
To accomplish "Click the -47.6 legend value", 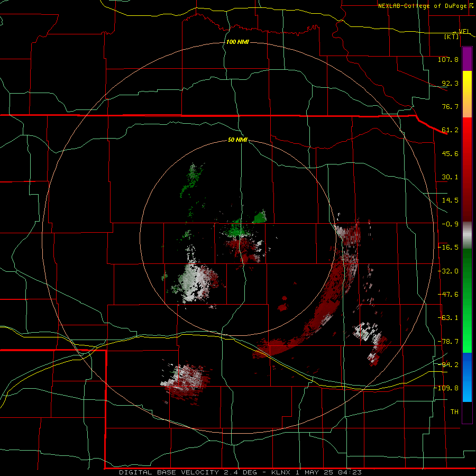I will (x=448, y=295).
